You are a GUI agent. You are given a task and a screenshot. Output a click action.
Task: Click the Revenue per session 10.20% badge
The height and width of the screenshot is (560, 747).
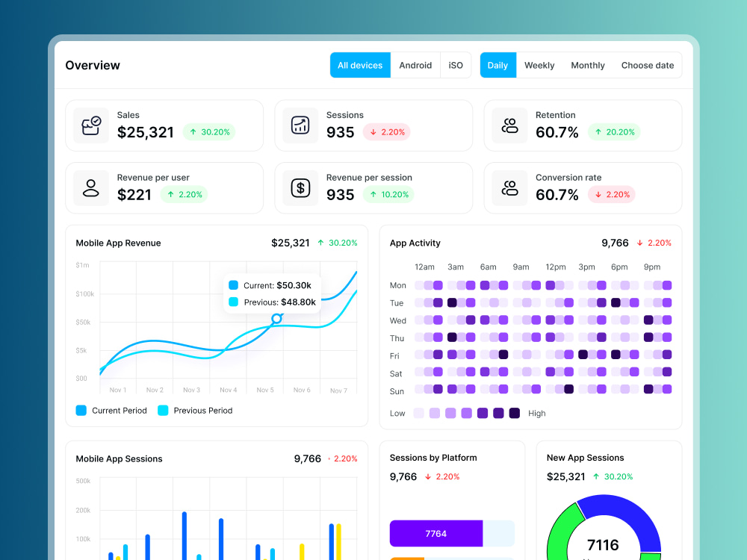click(388, 194)
